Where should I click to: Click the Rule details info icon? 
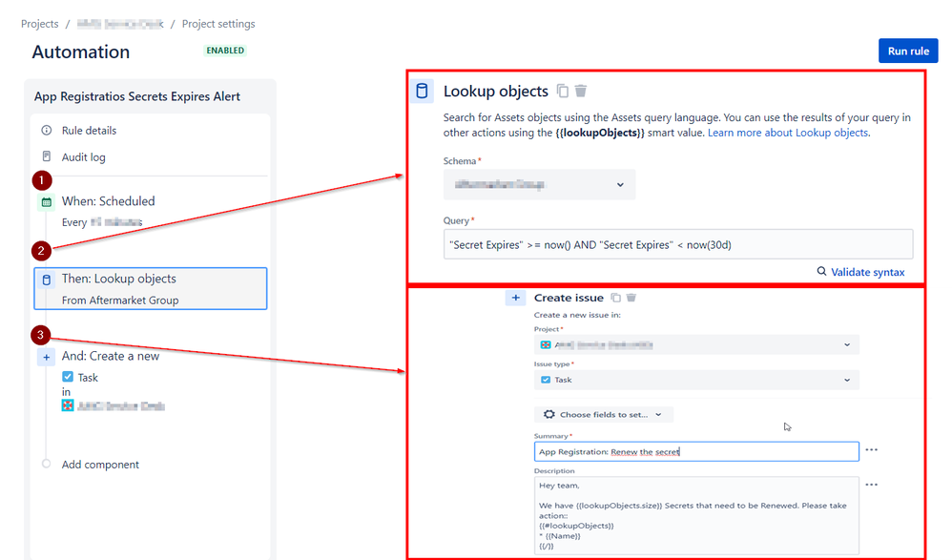46,130
